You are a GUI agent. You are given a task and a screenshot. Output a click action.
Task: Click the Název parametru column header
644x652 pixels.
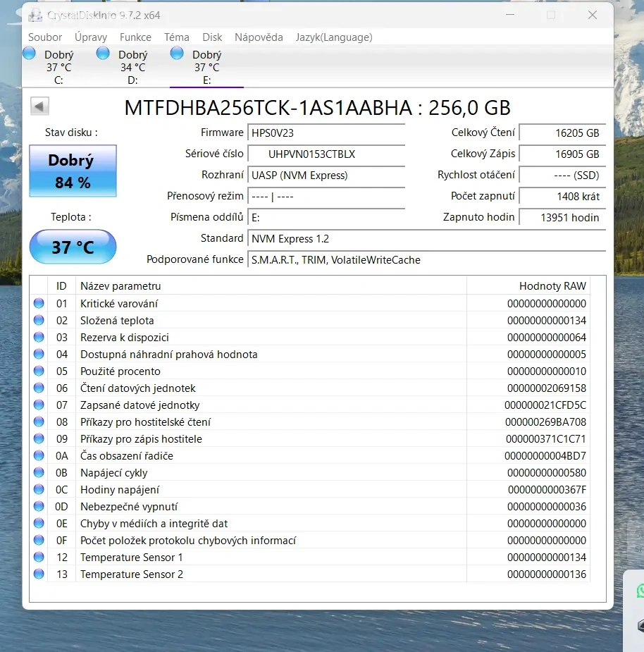(x=271, y=286)
